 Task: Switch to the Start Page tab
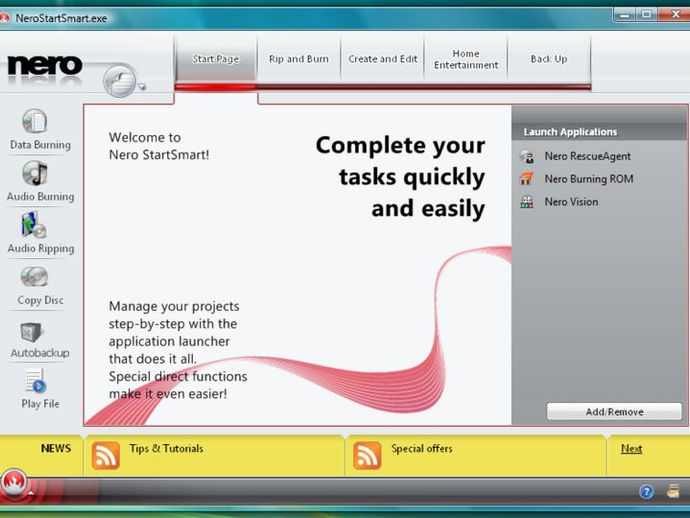[216, 59]
